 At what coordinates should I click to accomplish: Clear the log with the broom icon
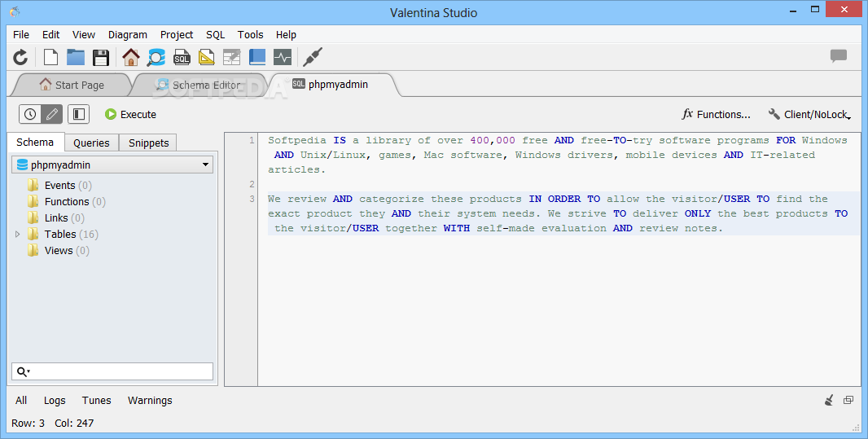pyautogui.click(x=829, y=400)
